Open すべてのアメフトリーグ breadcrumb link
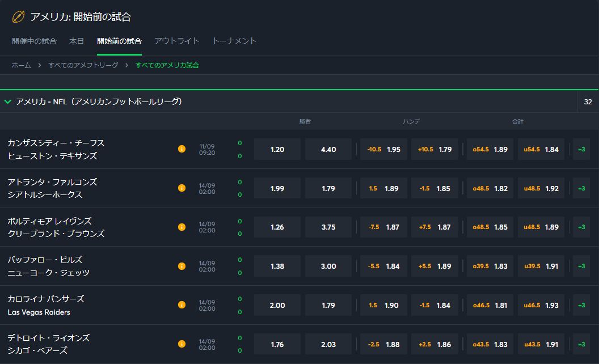Viewport: 599px width, 364px height. pos(83,65)
